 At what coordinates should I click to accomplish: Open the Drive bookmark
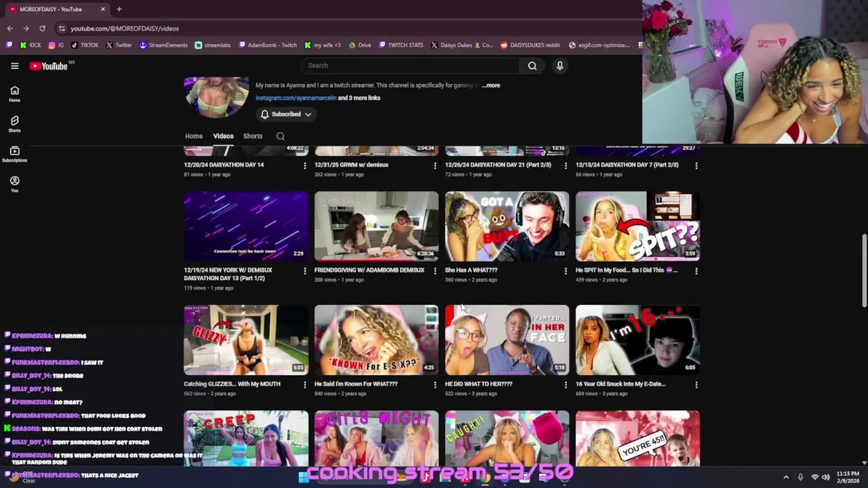tap(359, 45)
